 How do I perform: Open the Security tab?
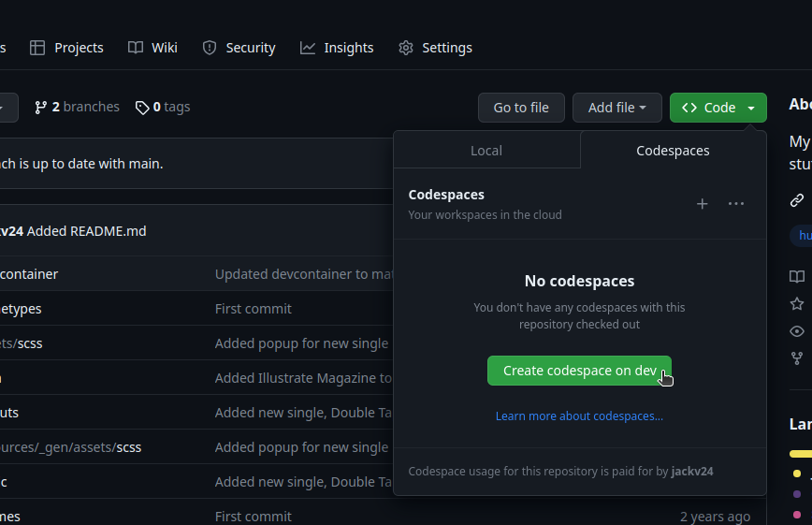[x=239, y=48]
